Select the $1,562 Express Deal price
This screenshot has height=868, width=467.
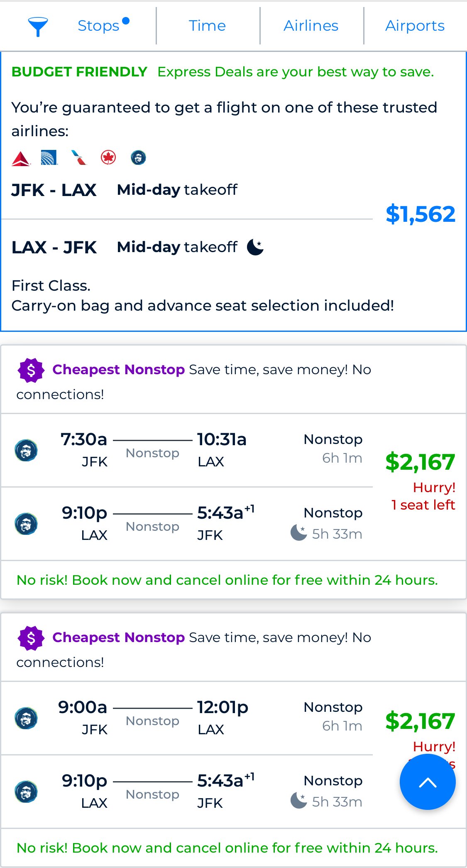coord(421,214)
